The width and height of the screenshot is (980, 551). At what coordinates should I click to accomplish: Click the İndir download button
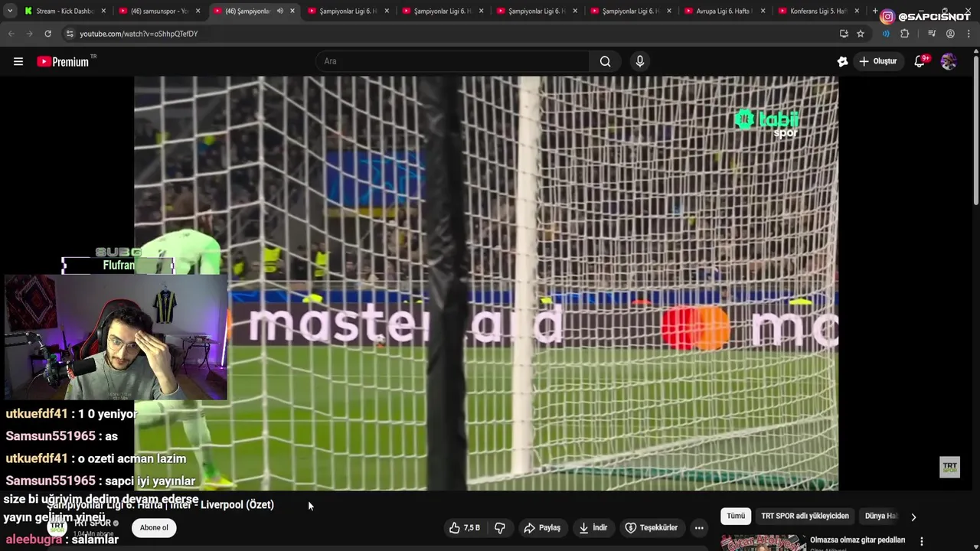593,528
